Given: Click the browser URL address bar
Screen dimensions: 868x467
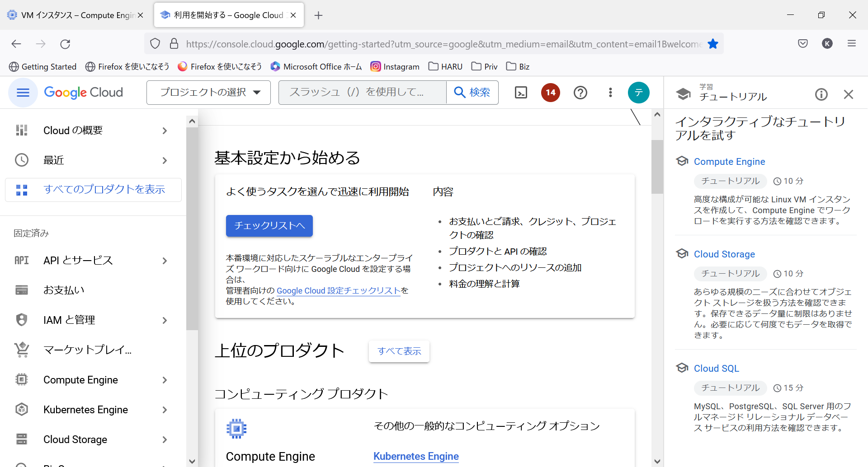Looking at the screenshot, I should pos(443,44).
